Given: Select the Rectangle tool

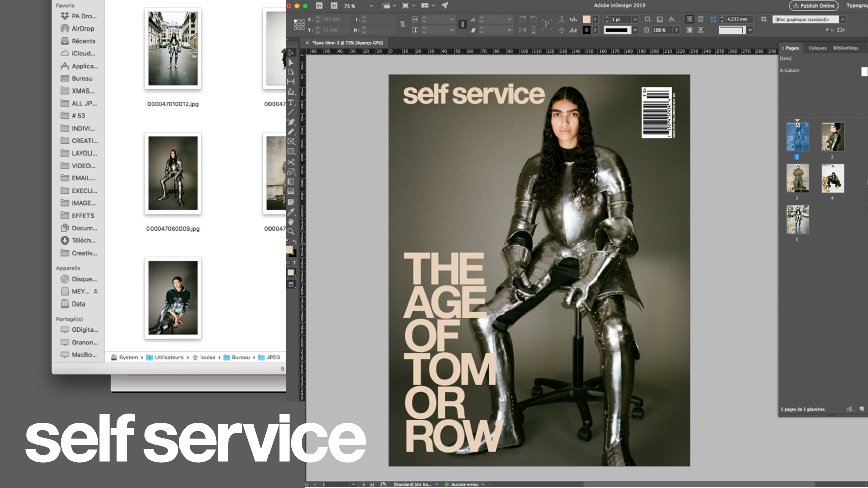Looking at the screenshot, I should point(291,151).
